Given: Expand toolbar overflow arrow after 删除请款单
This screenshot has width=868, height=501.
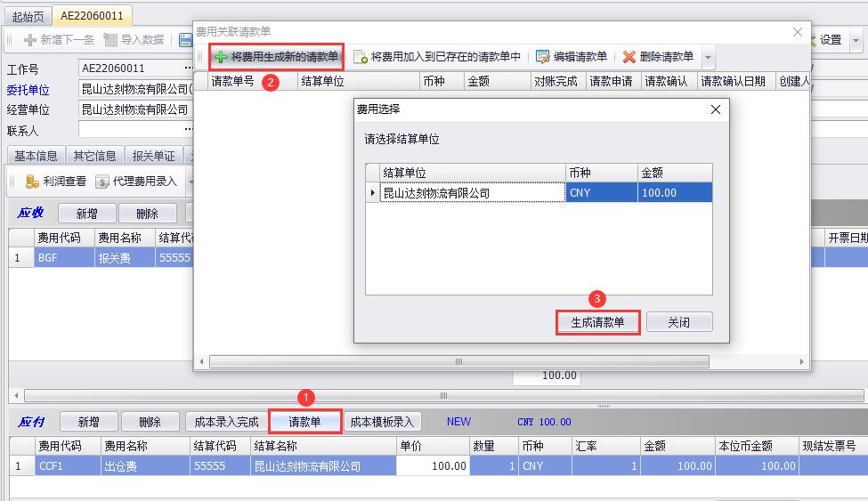Looking at the screenshot, I should (709, 58).
